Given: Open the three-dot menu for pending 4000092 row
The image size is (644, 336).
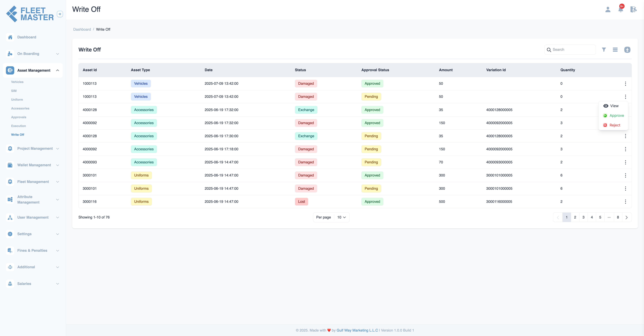Looking at the screenshot, I should pyautogui.click(x=625, y=149).
